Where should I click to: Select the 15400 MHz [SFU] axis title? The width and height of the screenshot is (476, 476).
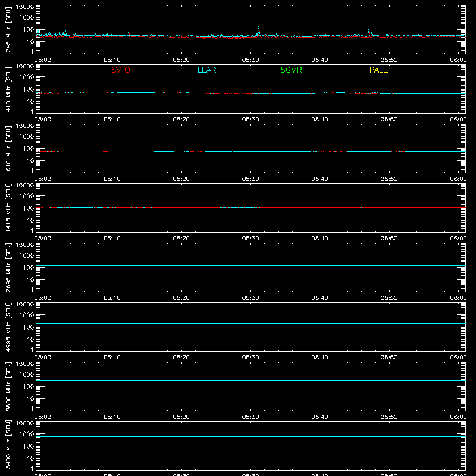[8, 446]
